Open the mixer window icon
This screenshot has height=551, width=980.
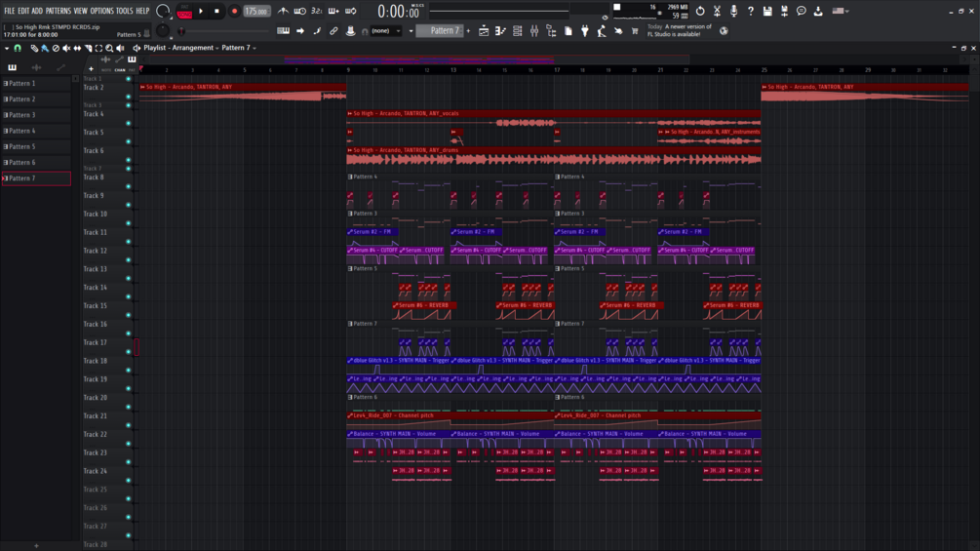pos(534,30)
